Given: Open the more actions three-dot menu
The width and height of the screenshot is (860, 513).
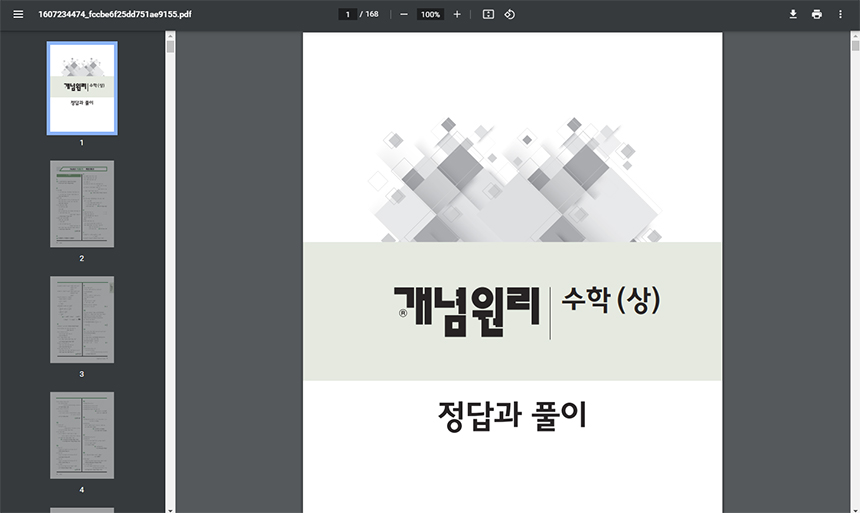Looking at the screenshot, I should coord(840,14).
